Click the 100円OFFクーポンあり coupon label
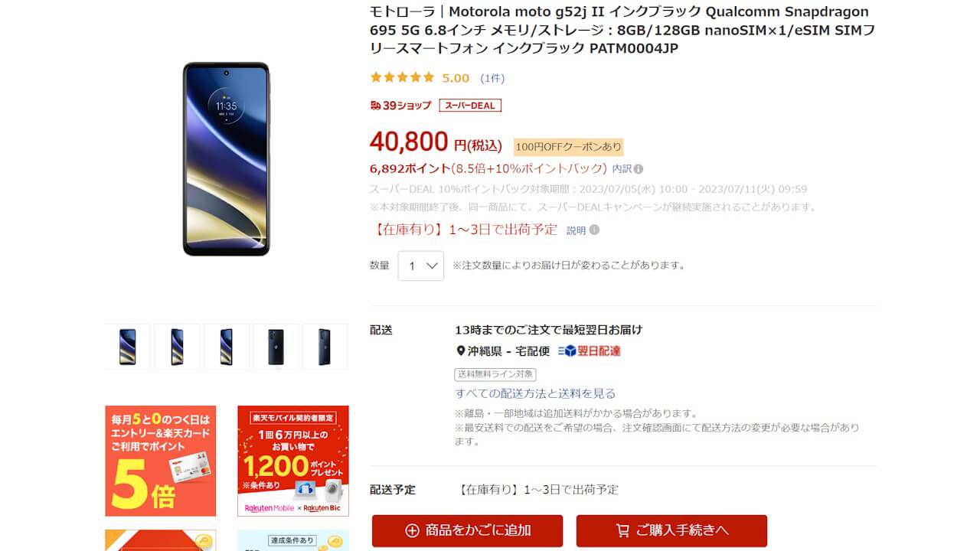Screen dimensions: 980x551 [x=568, y=146]
